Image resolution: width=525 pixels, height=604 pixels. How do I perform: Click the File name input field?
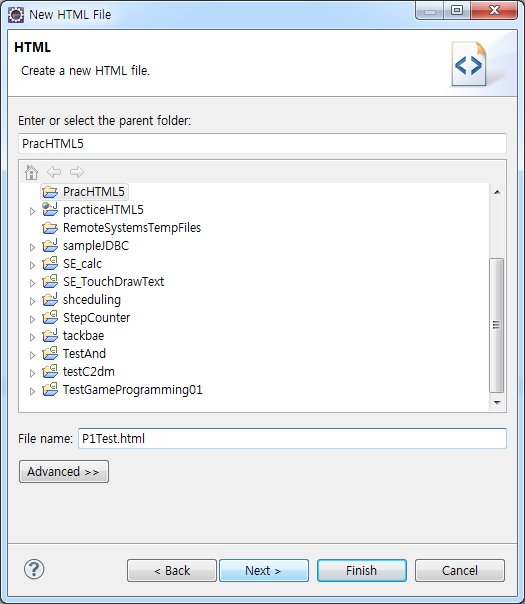292,438
